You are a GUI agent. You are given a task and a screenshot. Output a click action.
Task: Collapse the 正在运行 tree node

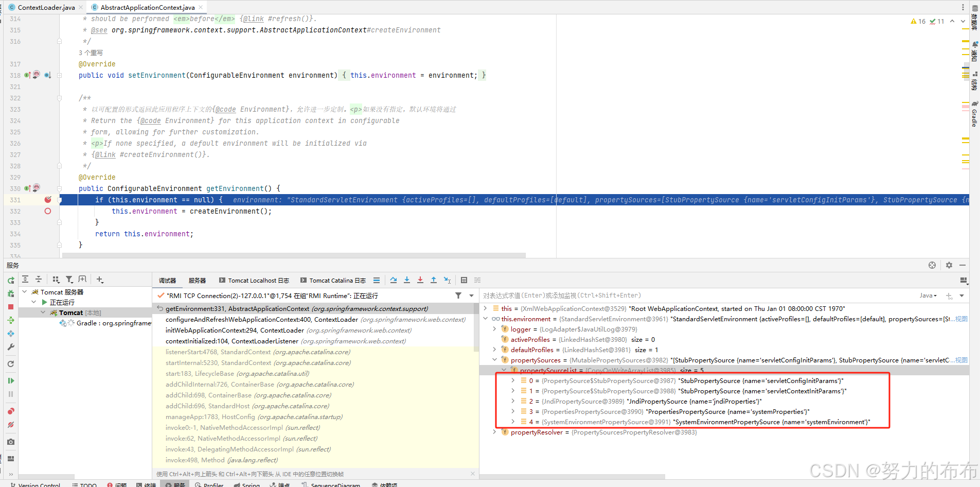33,302
